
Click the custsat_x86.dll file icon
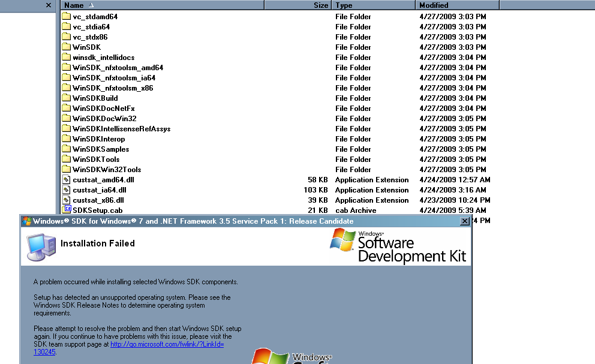(x=67, y=200)
